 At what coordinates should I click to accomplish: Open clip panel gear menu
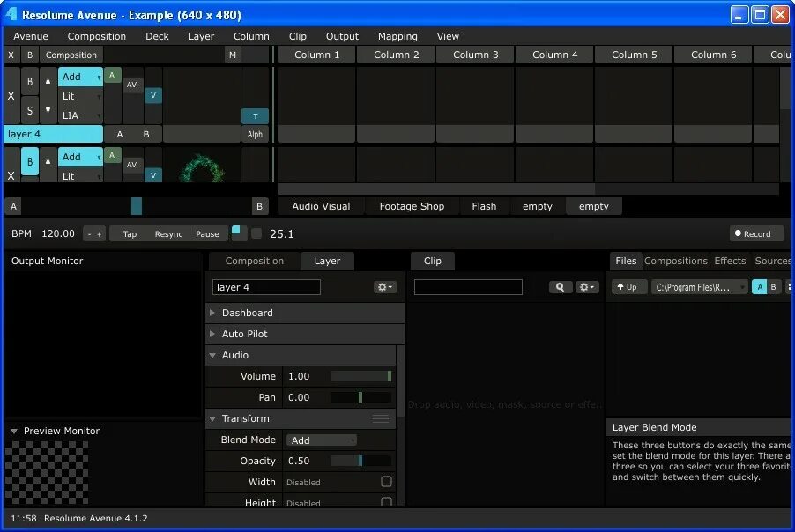[x=587, y=287]
